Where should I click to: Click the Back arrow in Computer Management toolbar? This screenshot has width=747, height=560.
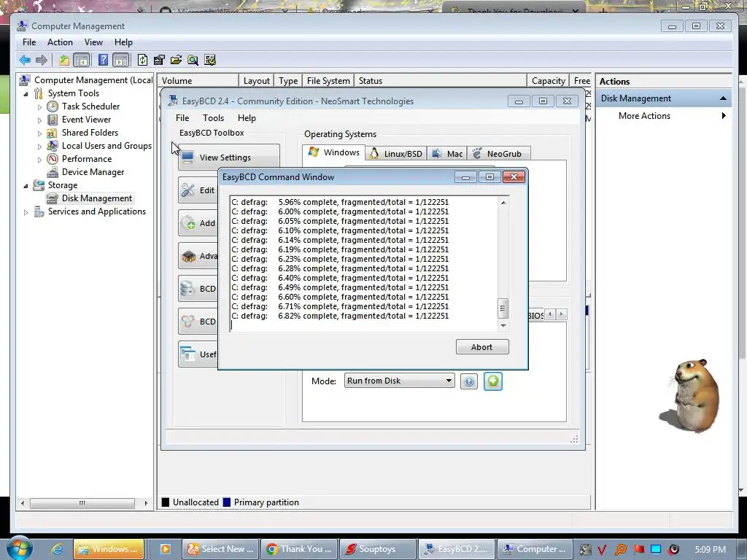[x=24, y=60]
